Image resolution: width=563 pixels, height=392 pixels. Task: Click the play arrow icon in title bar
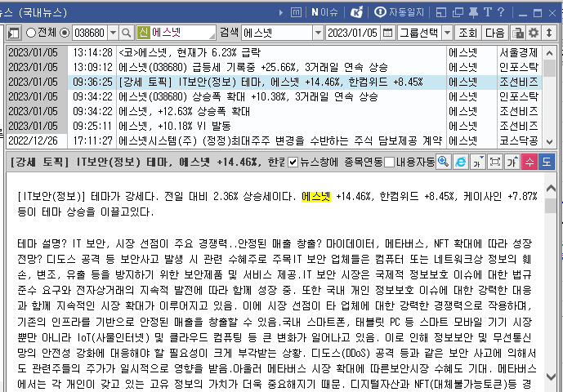pyautogui.click(x=281, y=13)
